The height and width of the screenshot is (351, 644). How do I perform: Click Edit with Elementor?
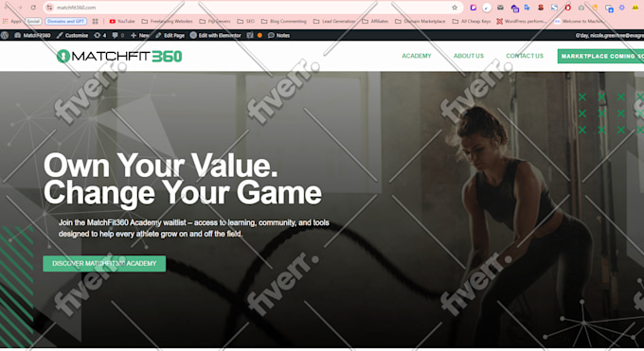pos(216,35)
